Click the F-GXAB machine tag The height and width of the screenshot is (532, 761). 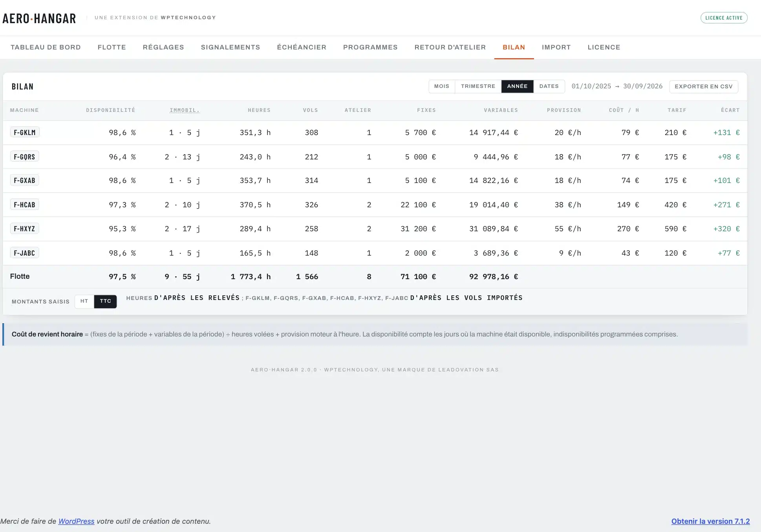pyautogui.click(x=24, y=180)
